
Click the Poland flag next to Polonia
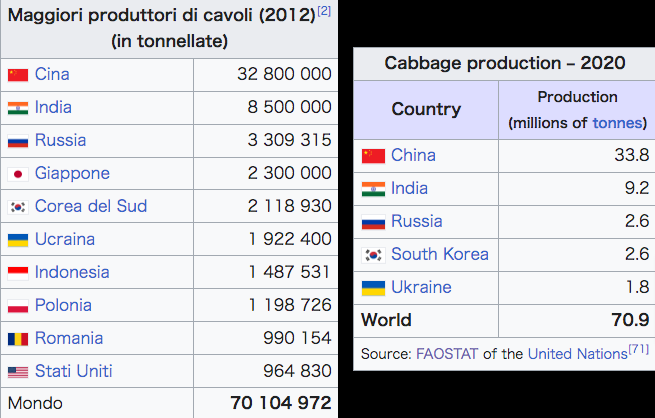17,306
